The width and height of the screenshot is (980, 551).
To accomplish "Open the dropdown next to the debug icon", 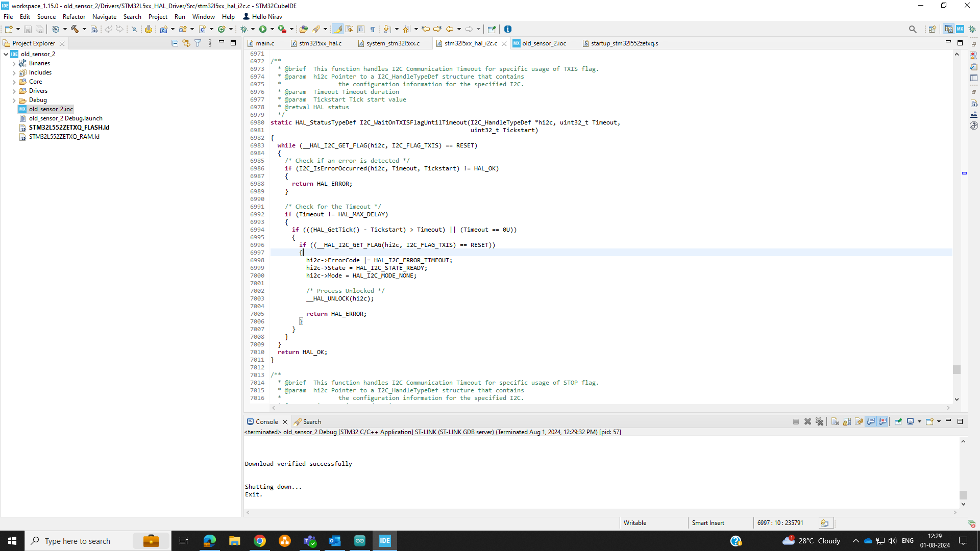I will 253,29.
